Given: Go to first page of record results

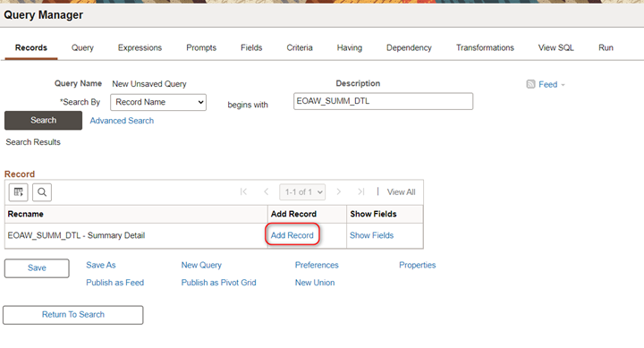Looking at the screenshot, I should click(x=243, y=191).
